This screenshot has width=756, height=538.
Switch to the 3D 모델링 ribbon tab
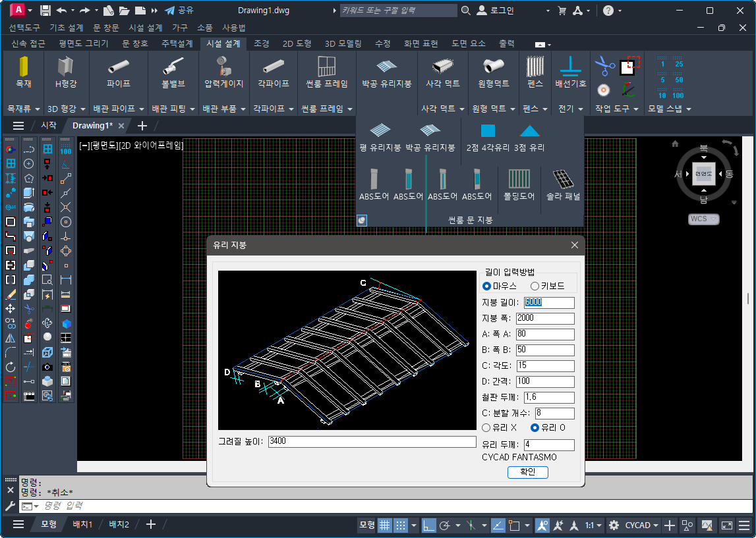343,43
